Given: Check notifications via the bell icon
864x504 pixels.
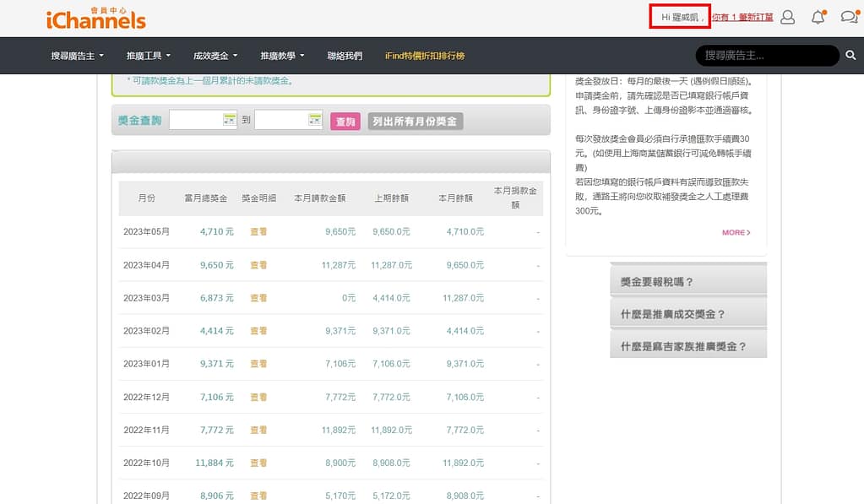Looking at the screenshot, I should coord(817,16).
